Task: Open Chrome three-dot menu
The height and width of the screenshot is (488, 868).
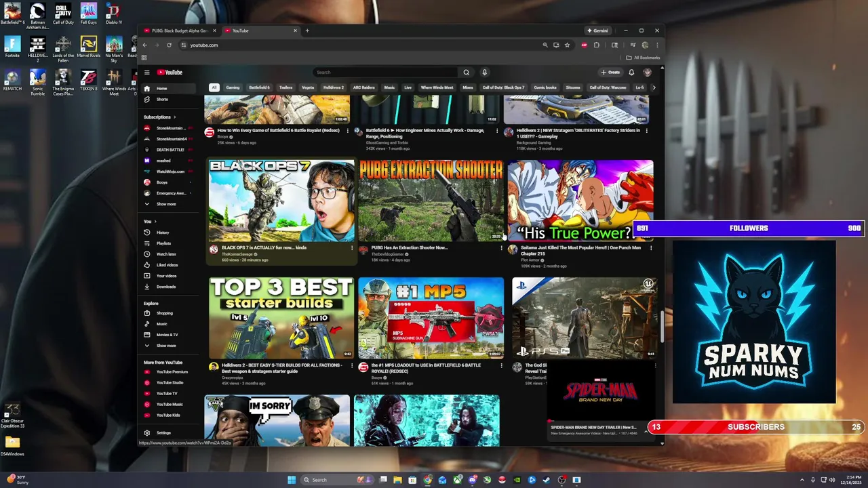Action: [x=656, y=45]
